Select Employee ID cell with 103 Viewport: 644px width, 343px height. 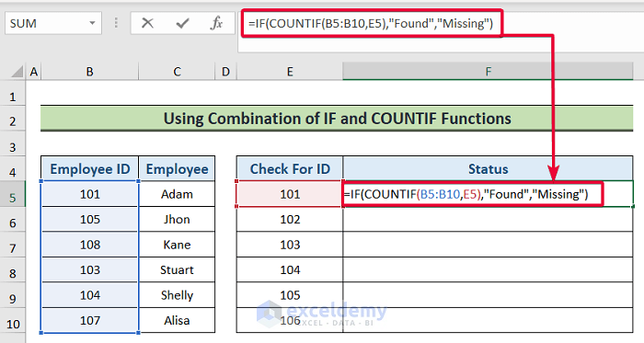point(89,270)
